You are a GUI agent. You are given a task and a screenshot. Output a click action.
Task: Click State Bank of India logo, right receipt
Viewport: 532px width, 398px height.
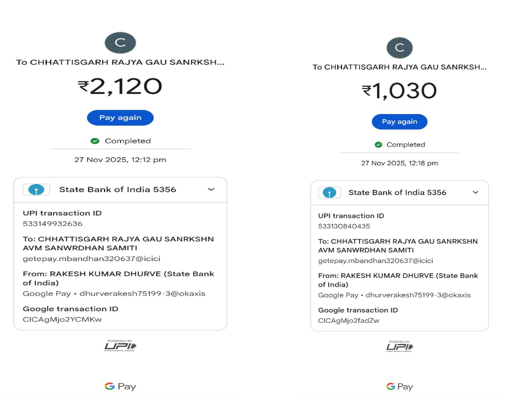point(329,193)
